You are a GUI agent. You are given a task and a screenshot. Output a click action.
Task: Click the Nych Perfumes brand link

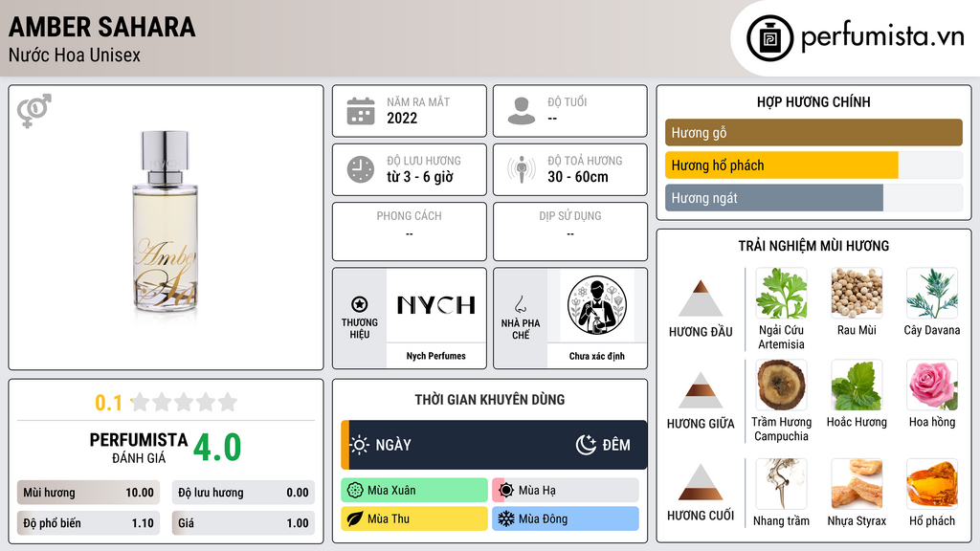click(x=435, y=356)
